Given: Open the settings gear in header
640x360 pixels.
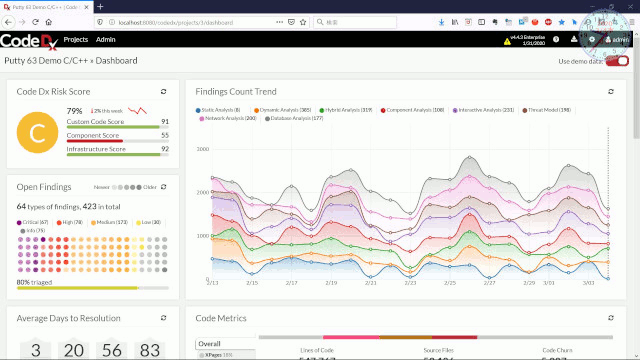Looking at the screenshot, I should click(x=592, y=40).
